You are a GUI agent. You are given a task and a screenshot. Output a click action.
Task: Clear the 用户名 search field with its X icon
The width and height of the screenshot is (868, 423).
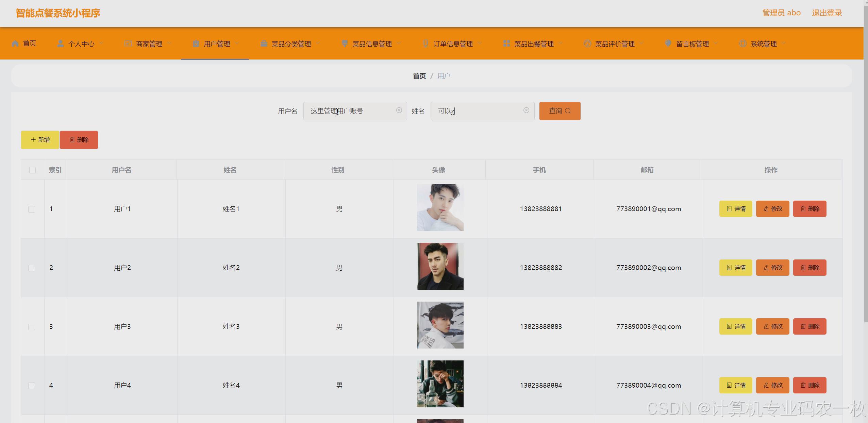(x=399, y=110)
